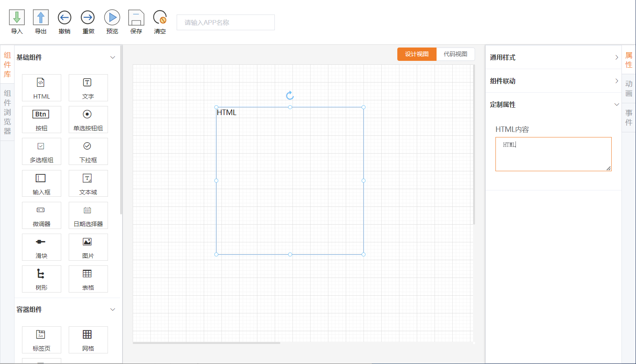This screenshot has height=364, width=636.
Task: Choose the 网格 grid container component
Action: (x=88, y=340)
